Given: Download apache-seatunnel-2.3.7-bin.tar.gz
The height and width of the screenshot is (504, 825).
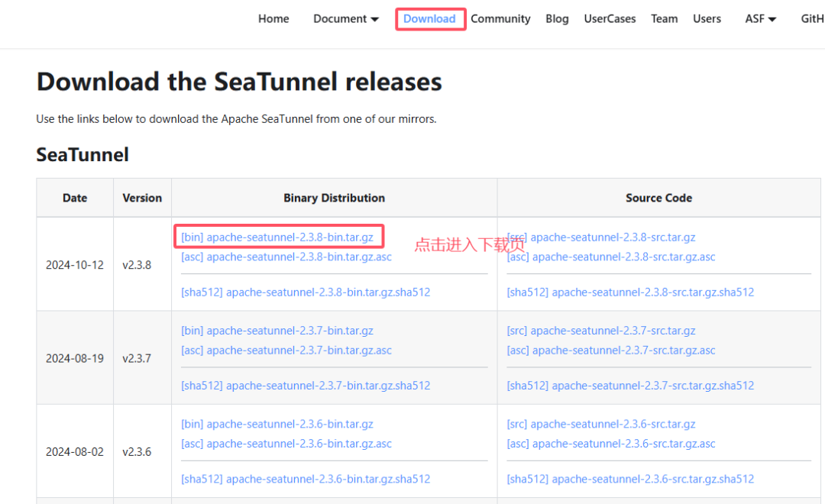Looking at the screenshot, I should click(x=277, y=331).
